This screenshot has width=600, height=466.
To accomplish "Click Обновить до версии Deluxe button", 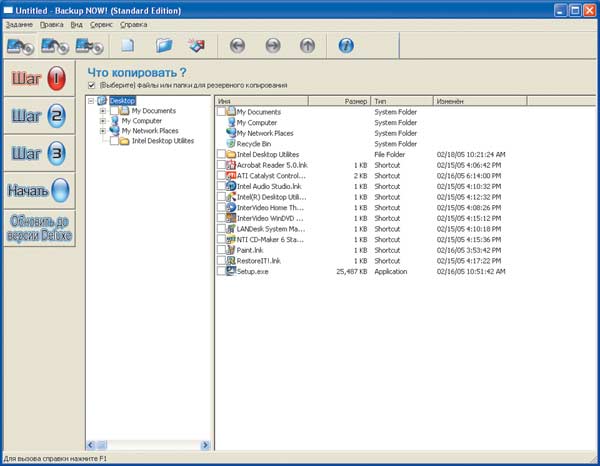I will tap(39, 228).
